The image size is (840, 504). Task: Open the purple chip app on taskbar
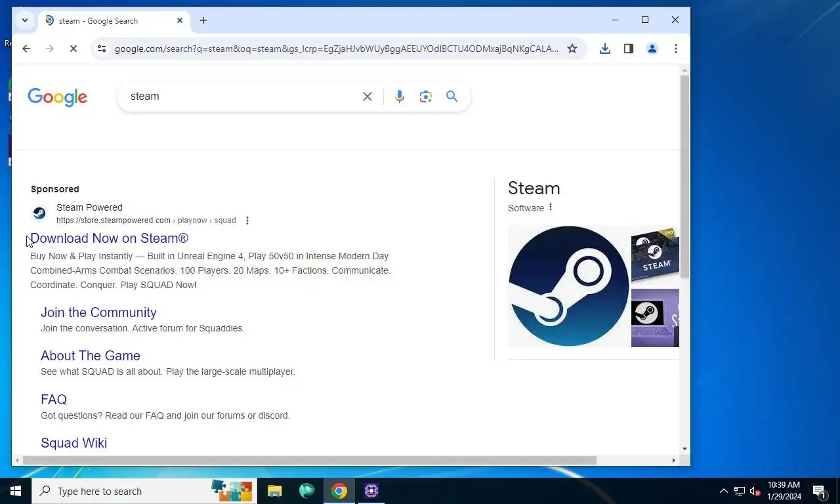click(x=371, y=491)
